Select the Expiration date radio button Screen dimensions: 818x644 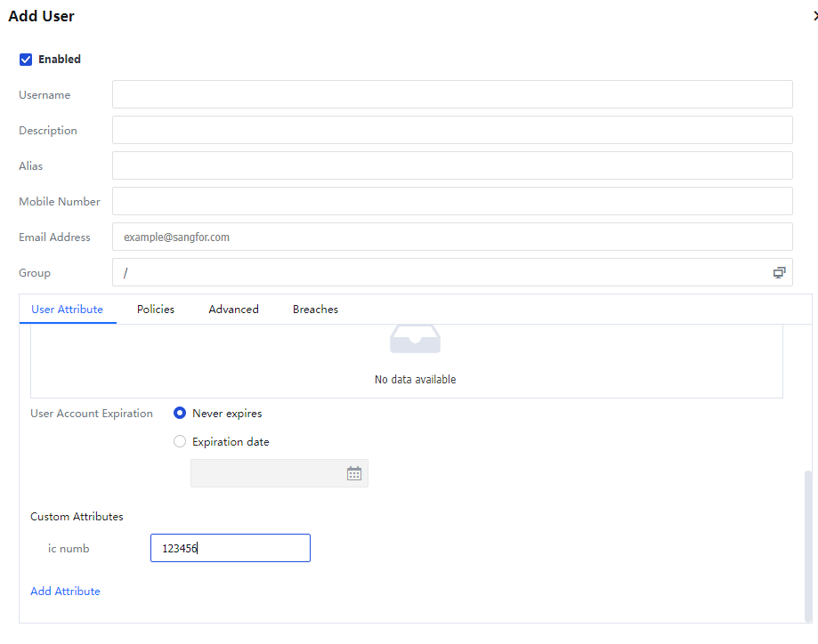pyautogui.click(x=180, y=442)
